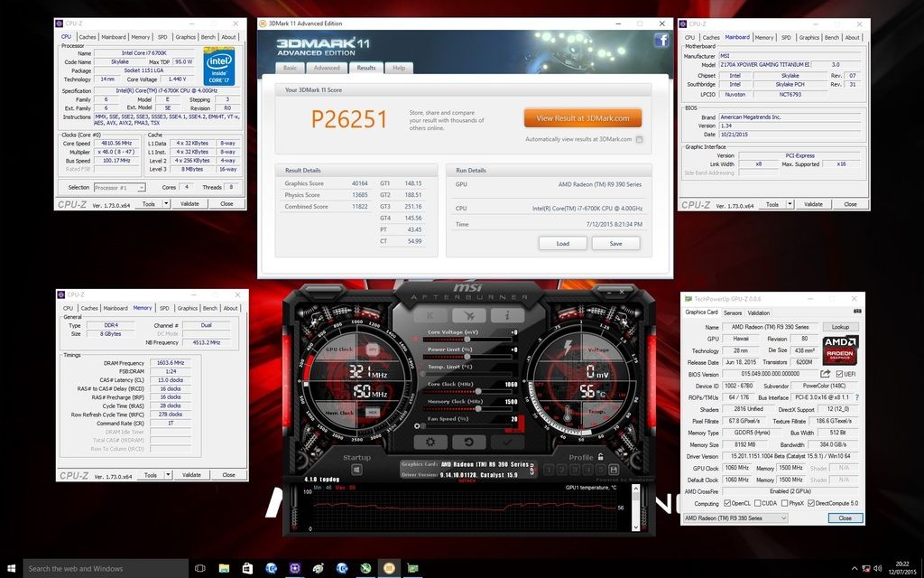Toggle Apply at Windows startup icon
Image resolution: width=924 pixels, height=578 pixels.
point(356,470)
